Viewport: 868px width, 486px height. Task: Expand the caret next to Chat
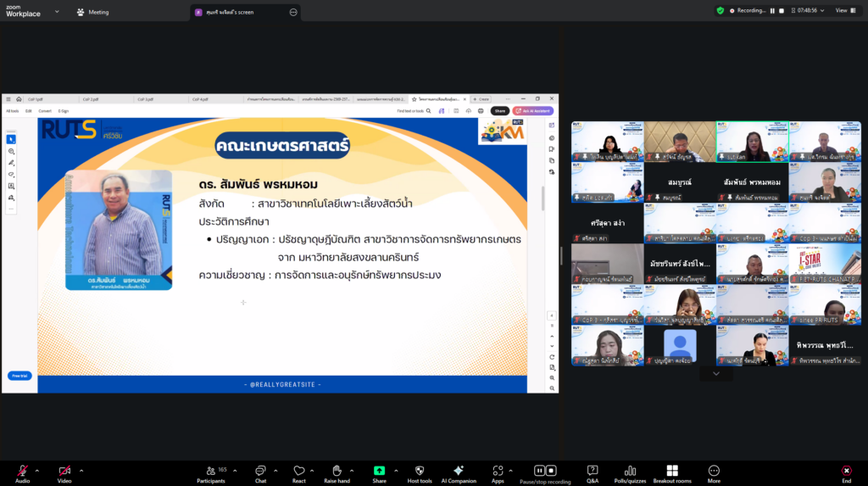[275, 471]
